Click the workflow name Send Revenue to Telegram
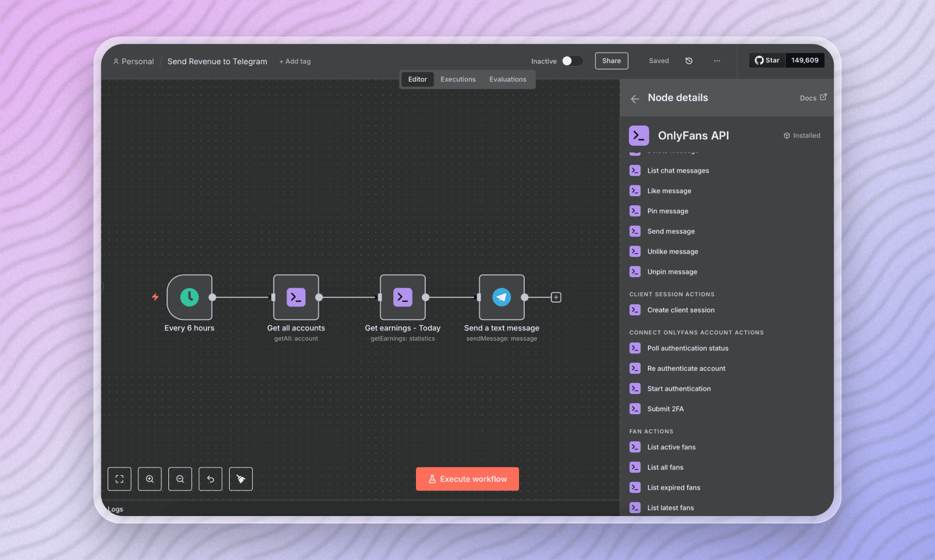Screen dimensions: 935x560 pos(218,61)
